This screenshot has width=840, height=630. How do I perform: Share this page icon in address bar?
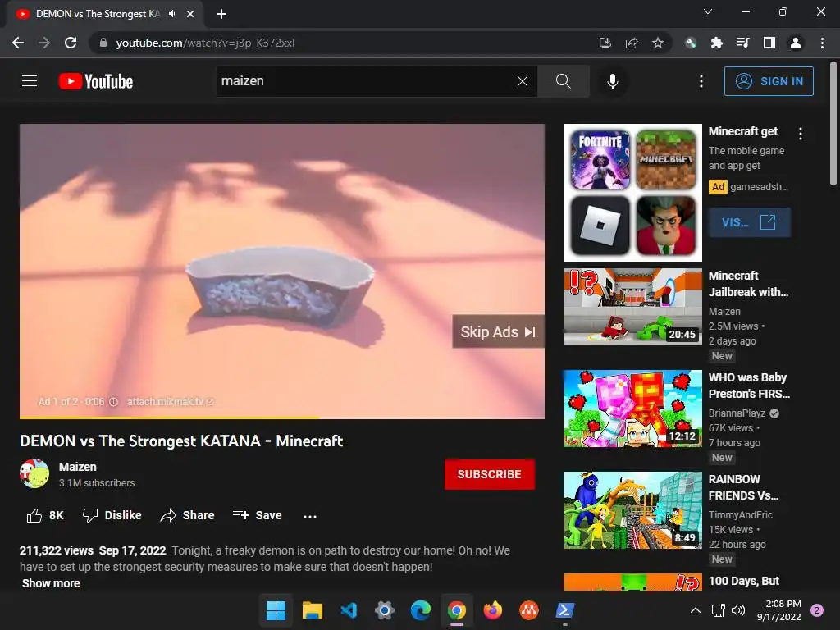click(x=632, y=43)
